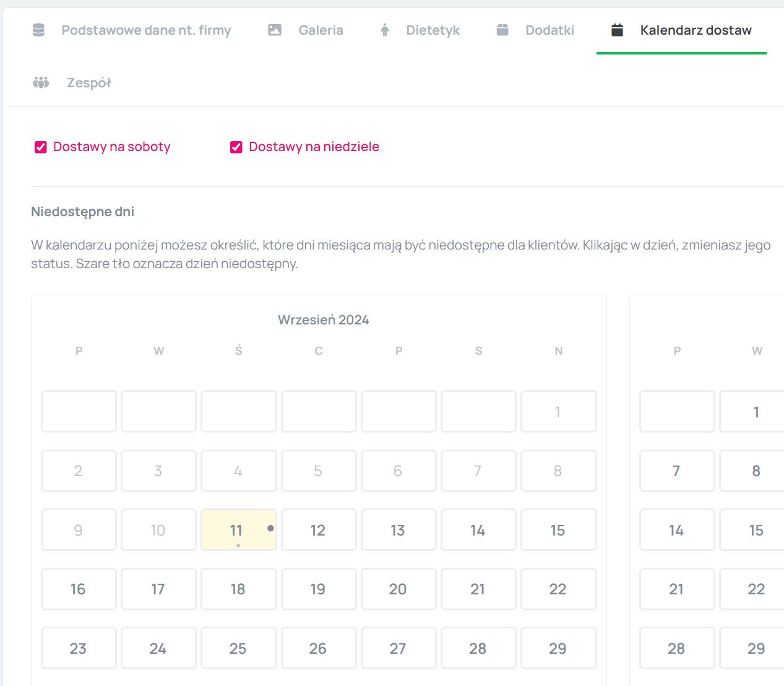Toggle day 25 in September calendar
784x686 pixels.
[x=238, y=648]
